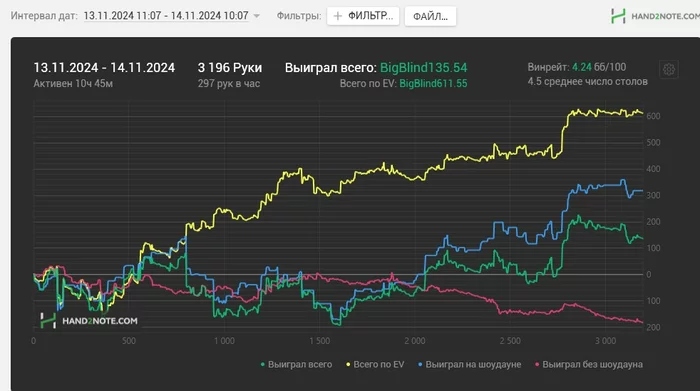Toggle the Выиграл на шоудауне legend series
Screen dimensions: 700x391
click(470, 364)
